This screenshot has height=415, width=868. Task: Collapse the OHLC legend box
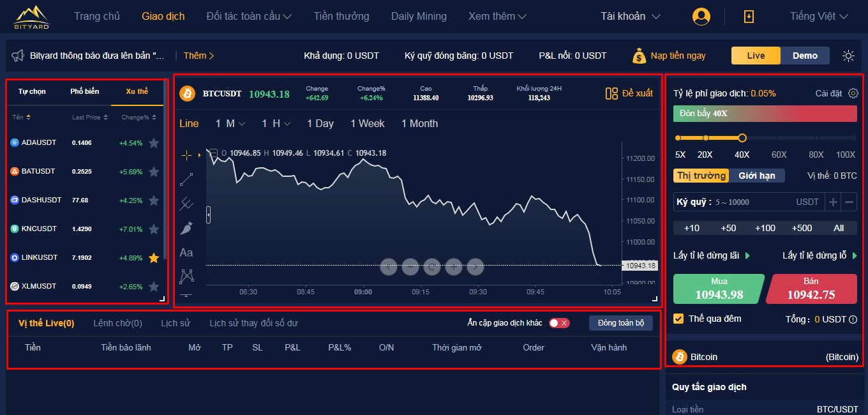(x=214, y=153)
